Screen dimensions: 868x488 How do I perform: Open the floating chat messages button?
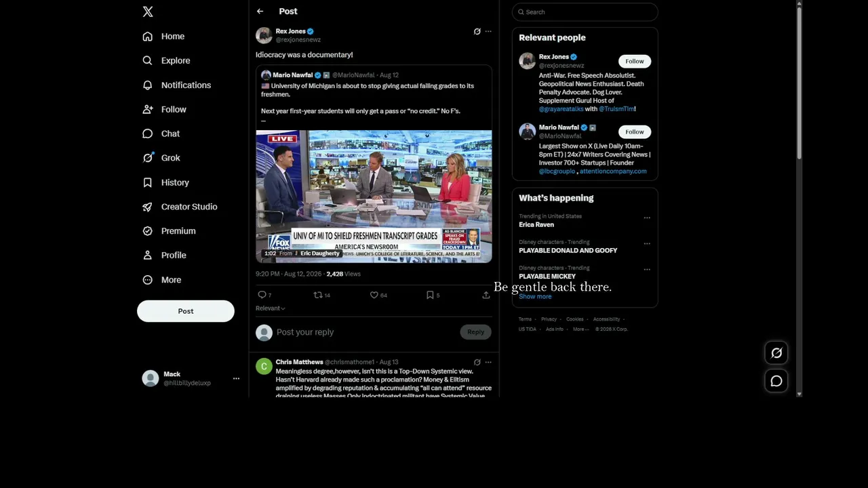pos(776,382)
